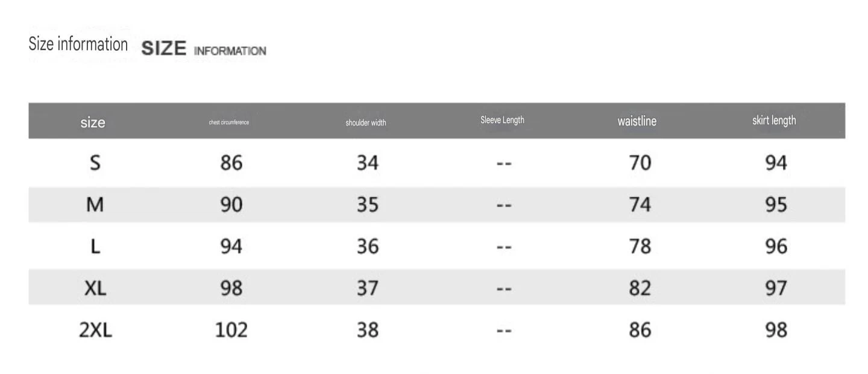Select the "XL" size row label
The width and height of the screenshot is (868, 374).
(x=95, y=288)
